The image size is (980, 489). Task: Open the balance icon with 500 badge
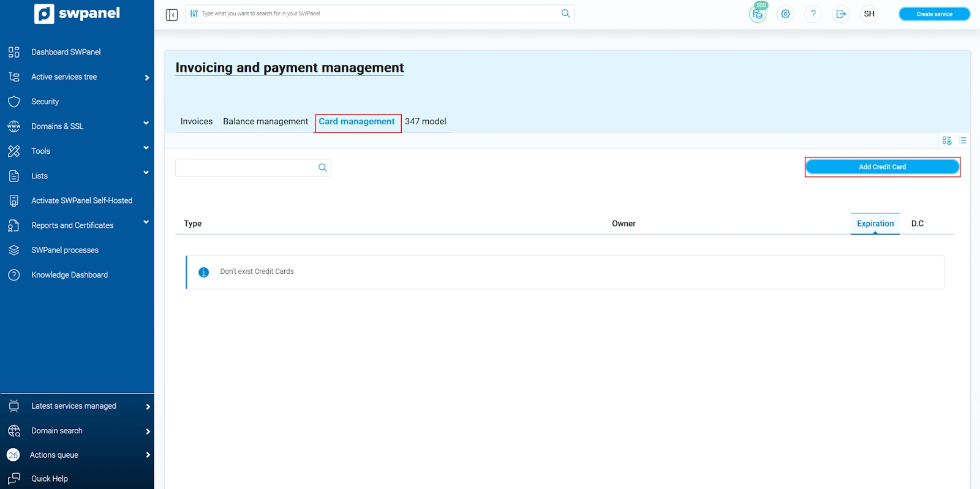click(x=758, y=14)
